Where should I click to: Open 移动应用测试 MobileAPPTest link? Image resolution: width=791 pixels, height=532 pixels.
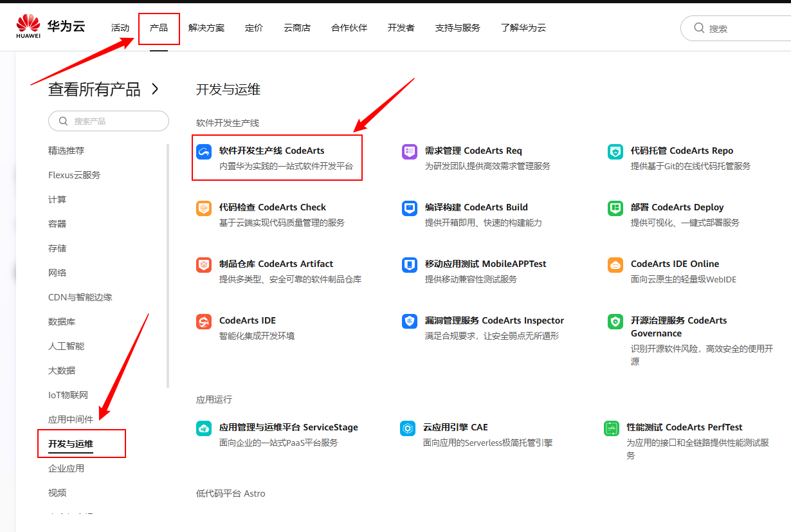(486, 264)
